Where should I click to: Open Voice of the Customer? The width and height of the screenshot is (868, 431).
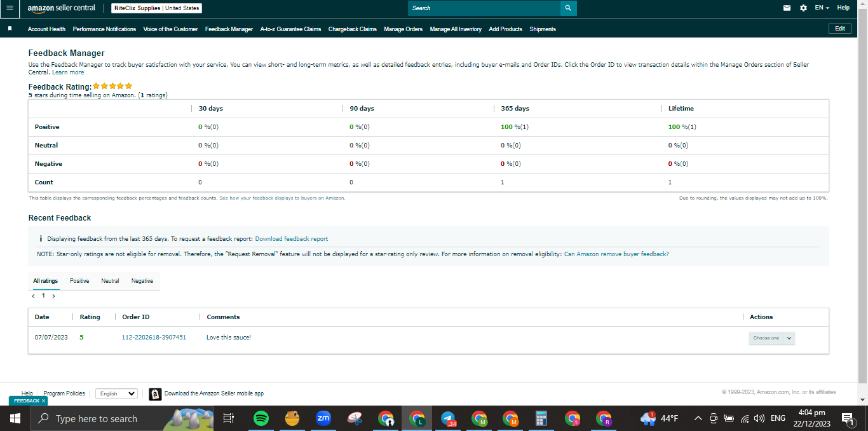click(170, 29)
